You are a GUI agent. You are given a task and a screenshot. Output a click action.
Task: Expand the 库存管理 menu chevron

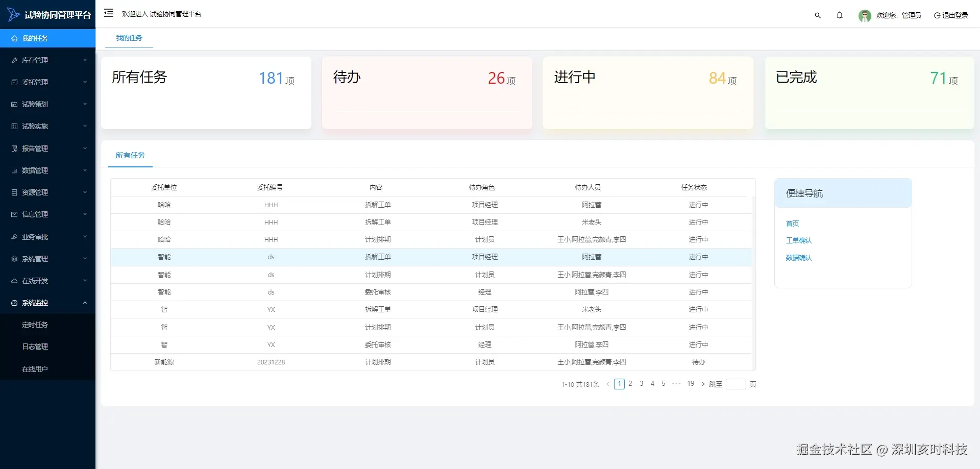85,60
